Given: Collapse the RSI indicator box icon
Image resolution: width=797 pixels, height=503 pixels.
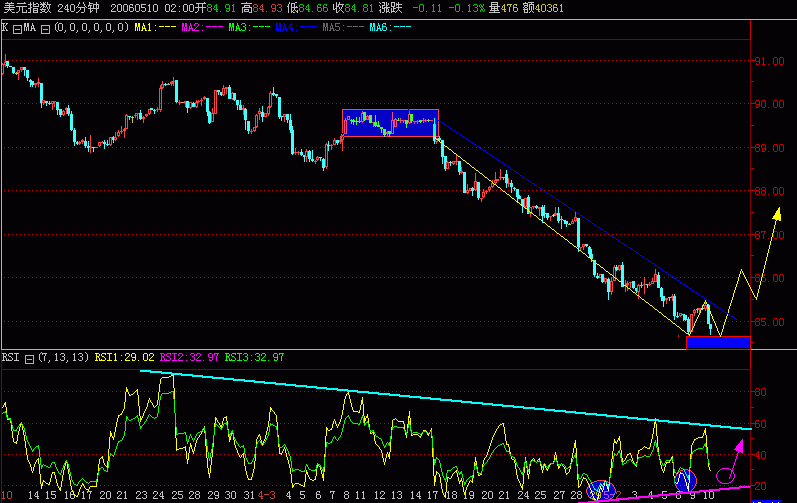Looking at the screenshot, I should 29,359.
